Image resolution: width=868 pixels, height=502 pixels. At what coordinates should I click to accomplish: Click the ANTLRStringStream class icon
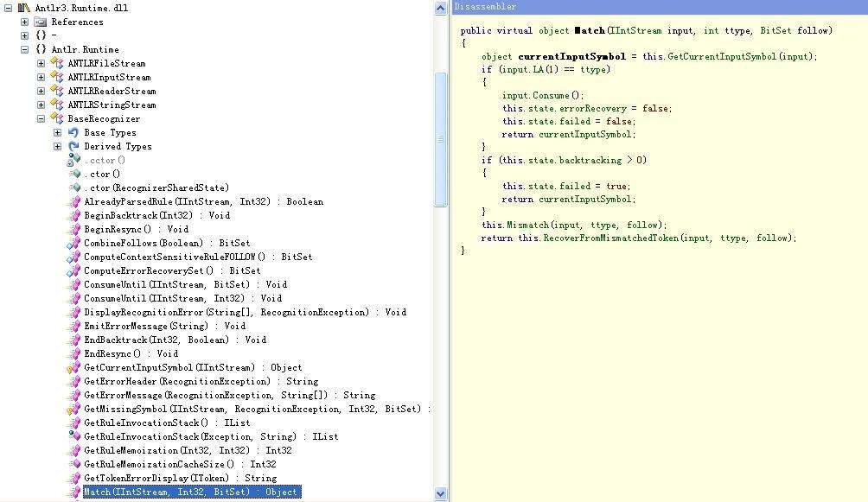pos(56,105)
